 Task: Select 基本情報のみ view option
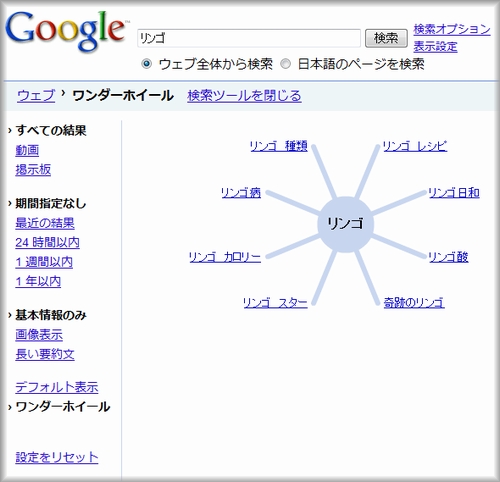coord(51,315)
